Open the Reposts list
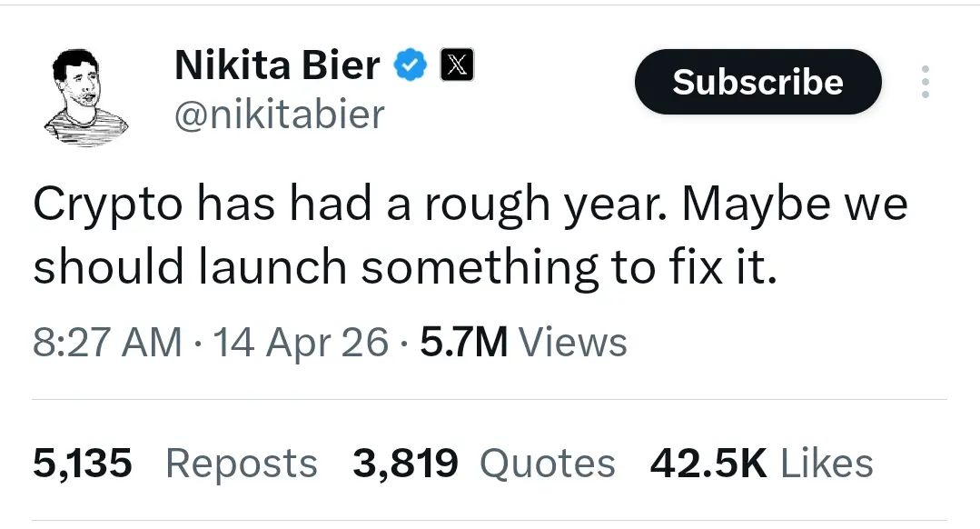980x529 pixels. pos(242,464)
